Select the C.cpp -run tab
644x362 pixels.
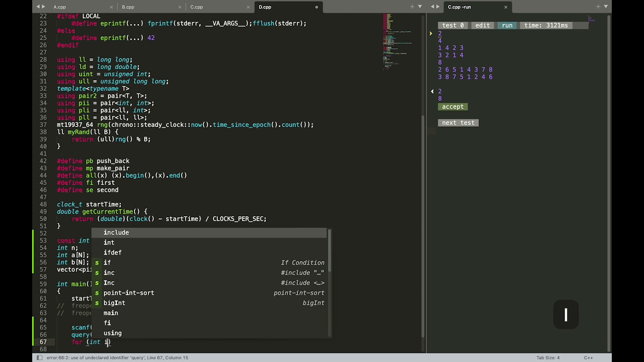tap(459, 7)
